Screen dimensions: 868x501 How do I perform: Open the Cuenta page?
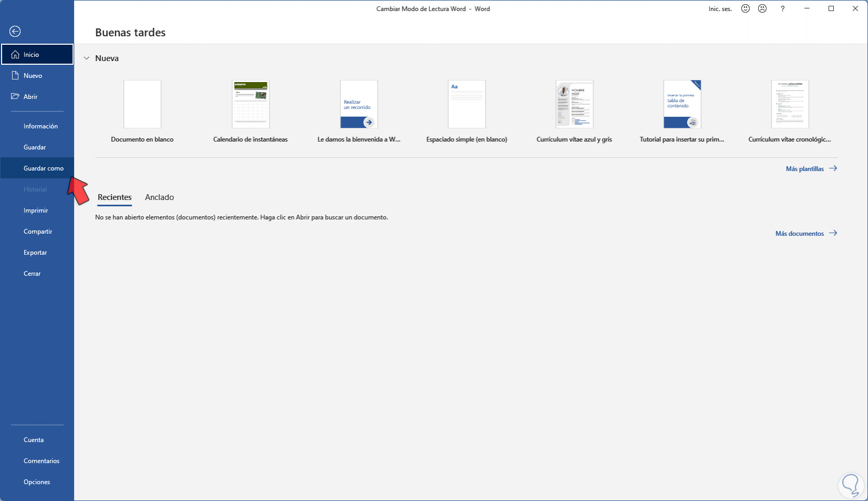click(x=37, y=440)
